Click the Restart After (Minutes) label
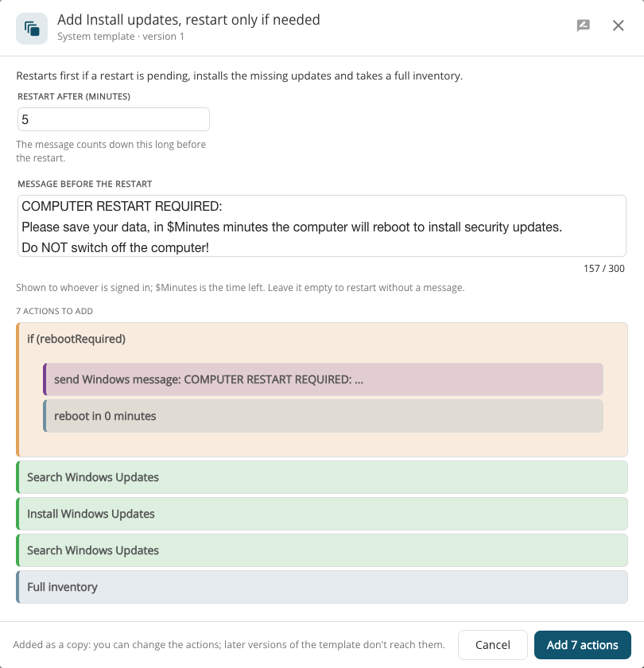 (74, 97)
